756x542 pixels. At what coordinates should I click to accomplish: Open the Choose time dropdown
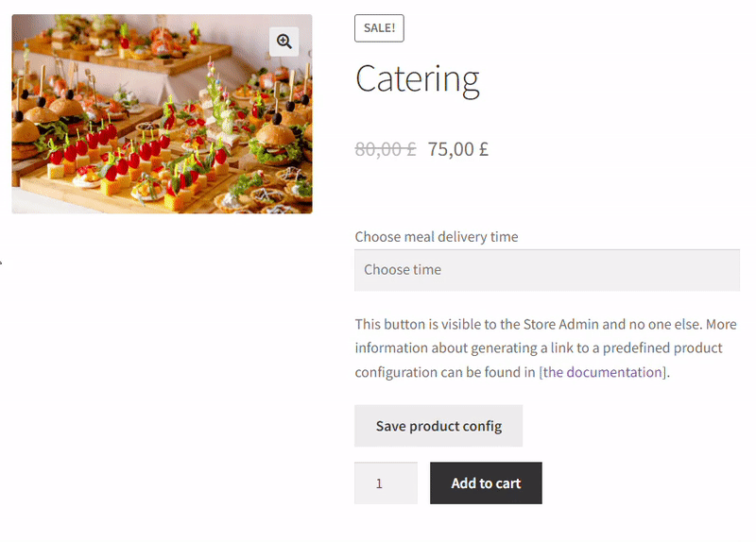pos(547,270)
